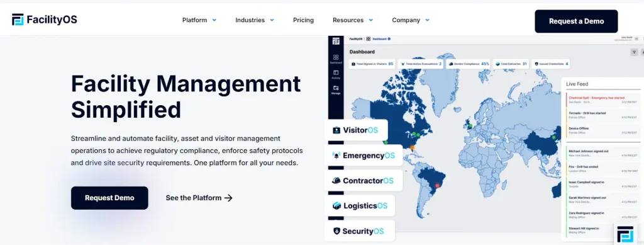Image resolution: width=644 pixels, height=245 pixels.
Task: Select the EmergencyOS product card
Action: point(364,156)
